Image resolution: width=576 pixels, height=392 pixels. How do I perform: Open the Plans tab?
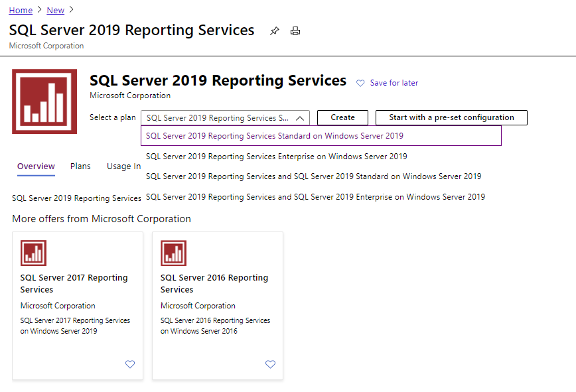pos(80,166)
